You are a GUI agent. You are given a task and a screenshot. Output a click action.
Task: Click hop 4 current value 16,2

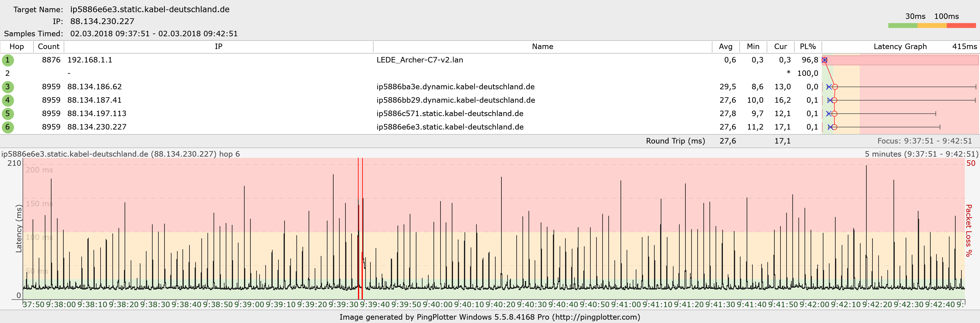pos(782,101)
